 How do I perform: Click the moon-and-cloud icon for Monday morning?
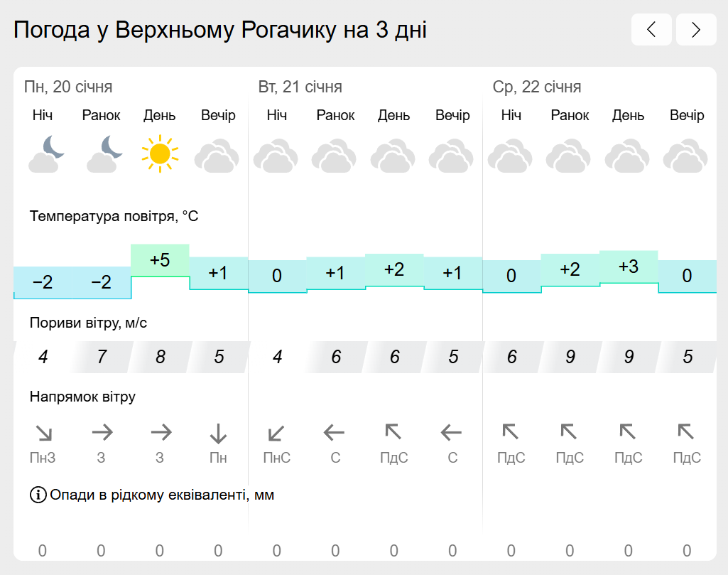tap(104, 154)
